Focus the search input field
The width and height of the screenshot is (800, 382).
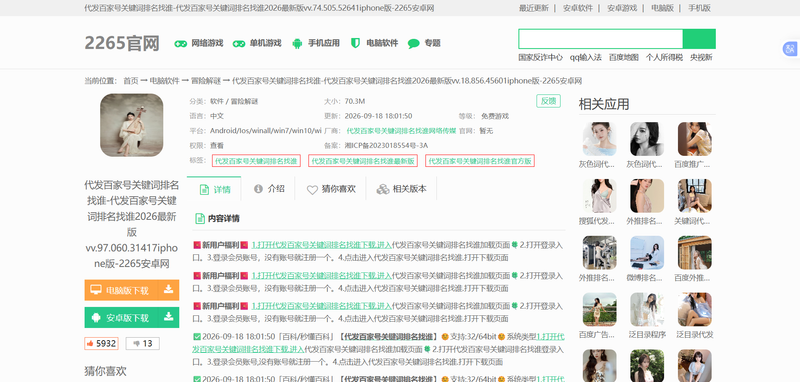tap(601, 39)
